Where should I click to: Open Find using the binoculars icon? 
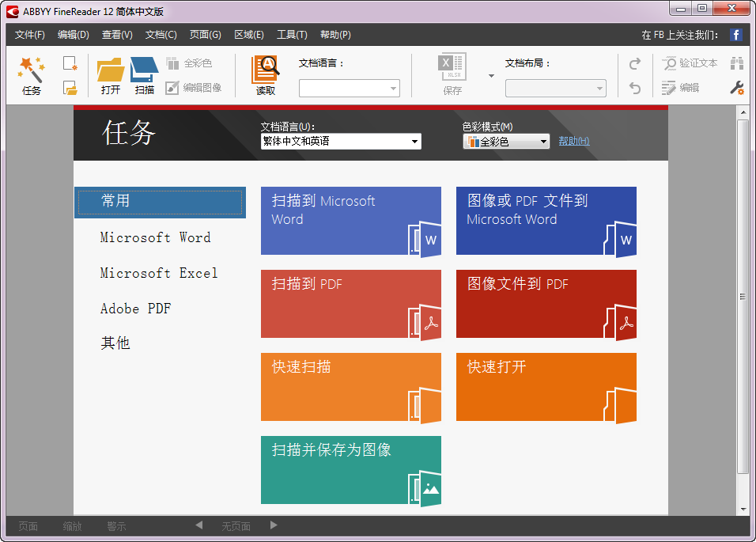[738, 63]
